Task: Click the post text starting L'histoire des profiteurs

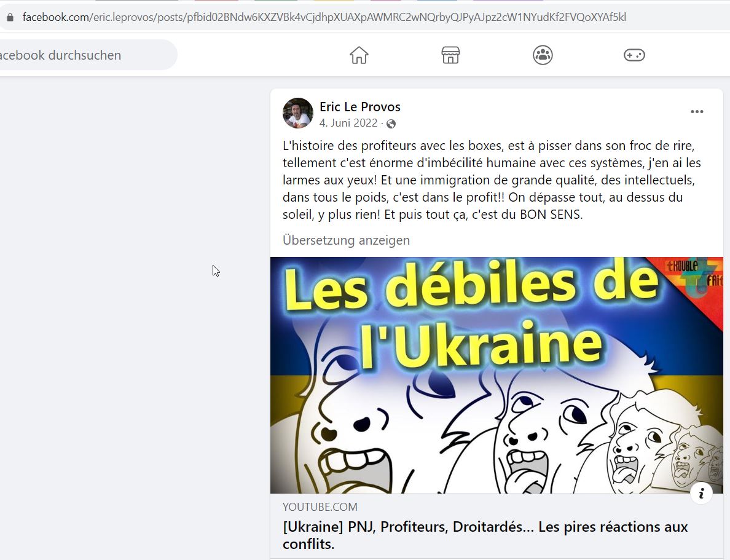Action: (492, 180)
